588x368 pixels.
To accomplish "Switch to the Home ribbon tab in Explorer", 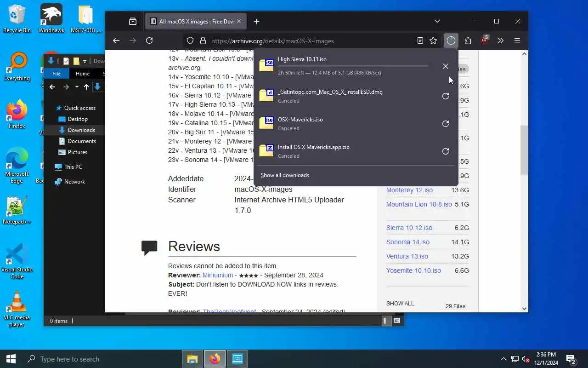I will point(83,74).
